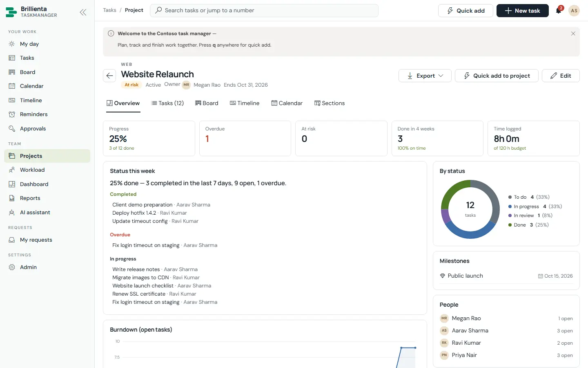Viewport: 588px width, 368px height.
Task: Create a New task
Action: 522,11
